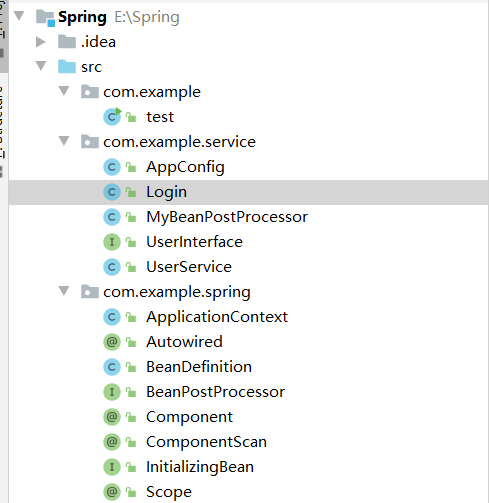Collapse the Spring project root node
This screenshot has width=489, height=503.
pos(19,16)
